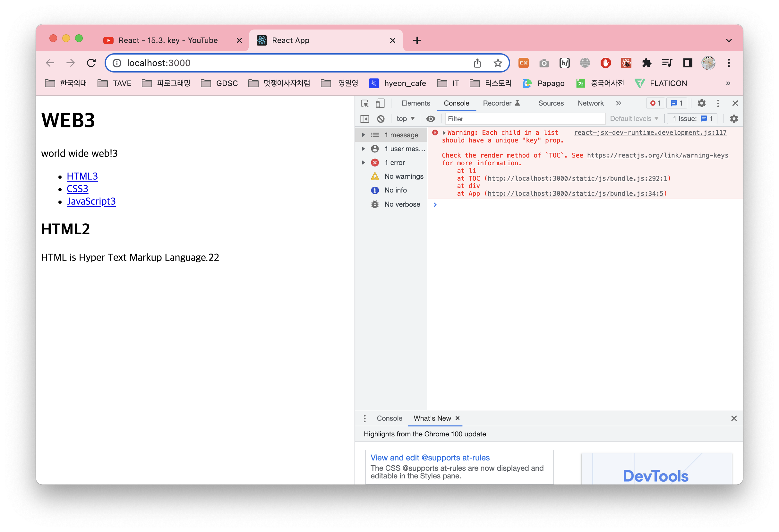Expand the 1 error sidebar group

364,163
